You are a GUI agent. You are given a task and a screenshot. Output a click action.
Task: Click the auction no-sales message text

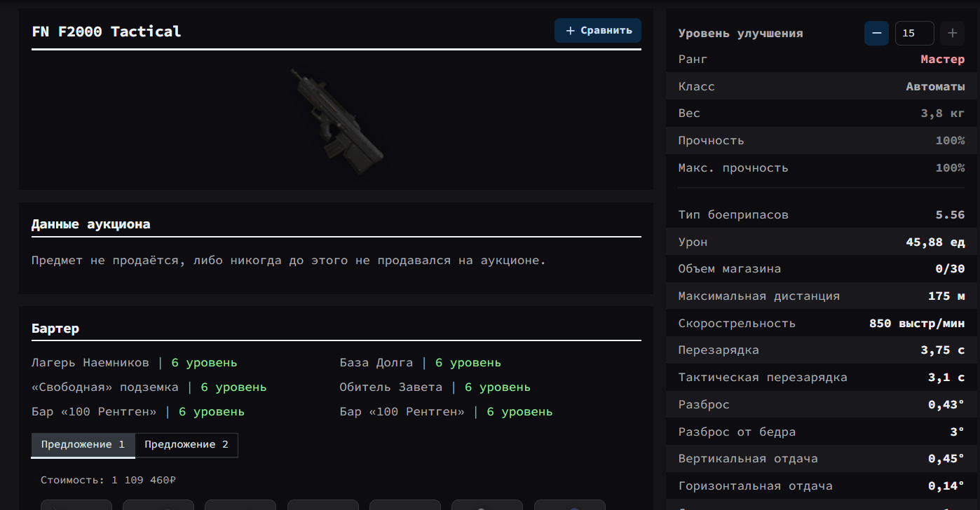tap(288, 261)
